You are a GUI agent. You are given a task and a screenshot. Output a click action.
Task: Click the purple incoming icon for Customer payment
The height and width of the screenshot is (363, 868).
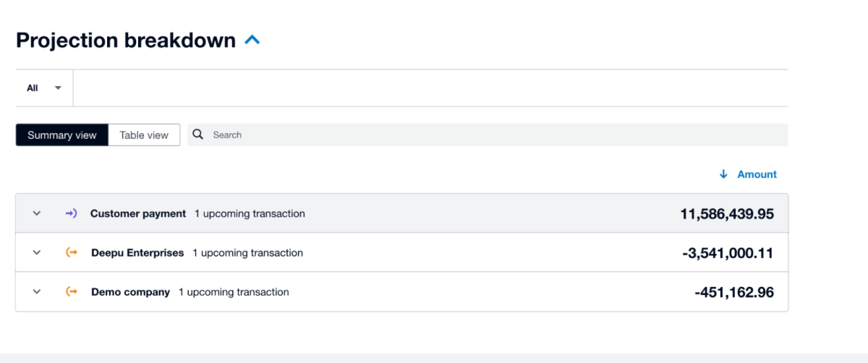(x=71, y=213)
